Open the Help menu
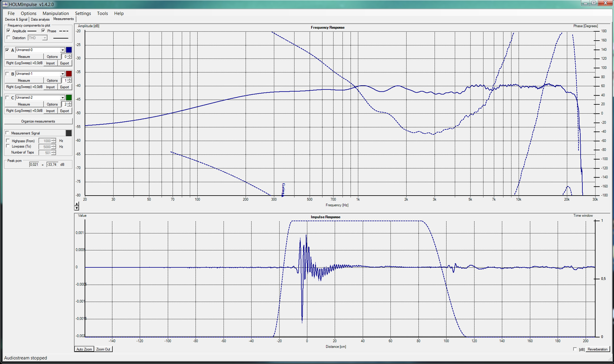 point(119,13)
